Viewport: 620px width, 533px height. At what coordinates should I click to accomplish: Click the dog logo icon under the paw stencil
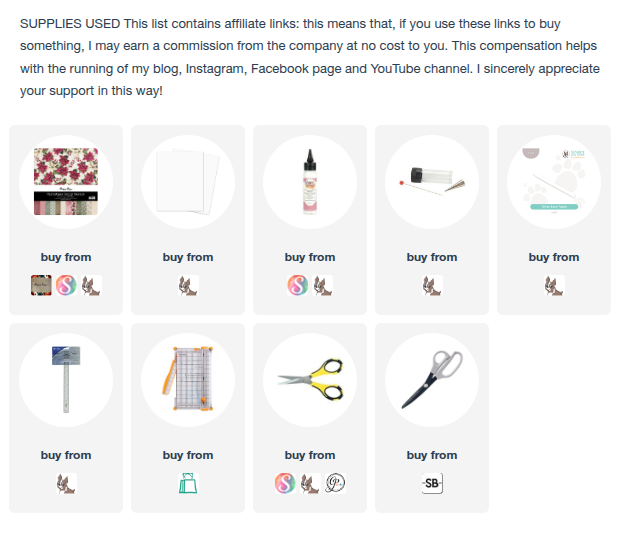click(554, 286)
